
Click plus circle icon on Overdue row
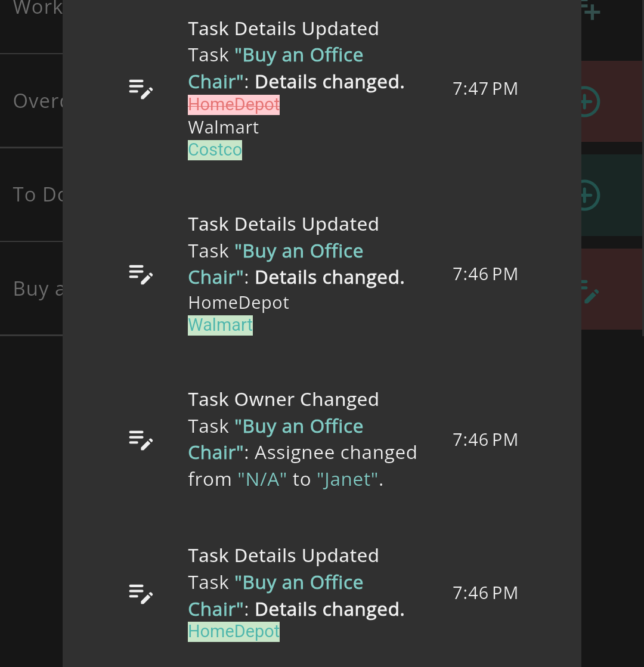tap(590, 102)
